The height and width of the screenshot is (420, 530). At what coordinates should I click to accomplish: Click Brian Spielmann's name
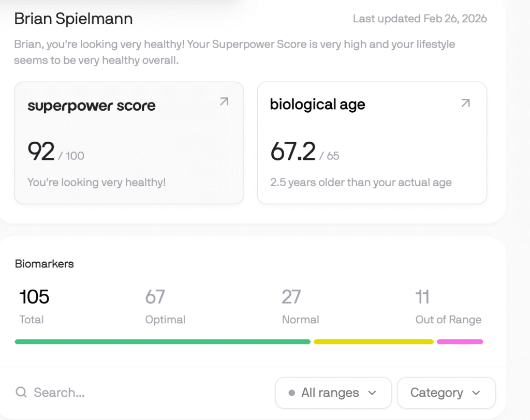coord(73,19)
